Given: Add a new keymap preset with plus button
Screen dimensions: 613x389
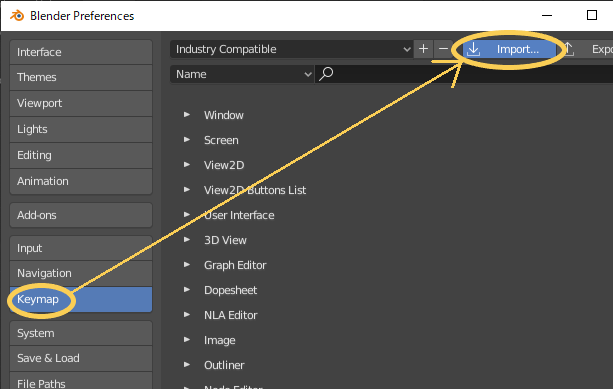Looking at the screenshot, I should coord(423,49).
